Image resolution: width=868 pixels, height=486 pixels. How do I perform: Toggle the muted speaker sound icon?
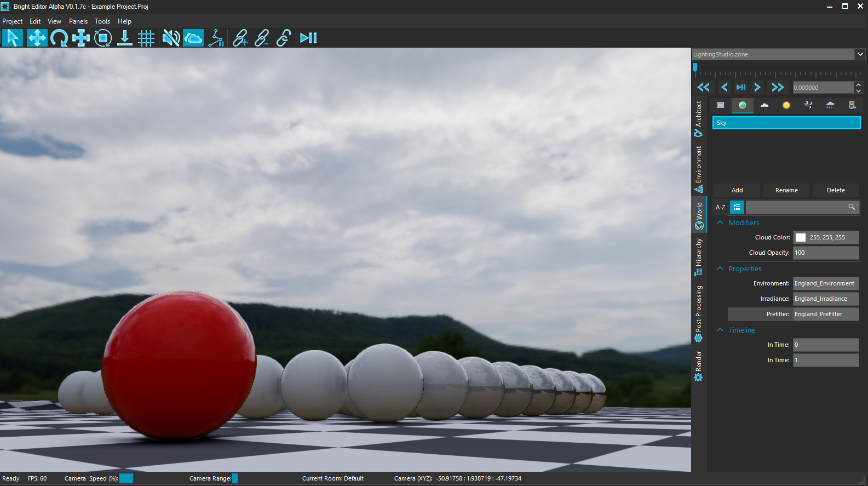[x=171, y=38]
